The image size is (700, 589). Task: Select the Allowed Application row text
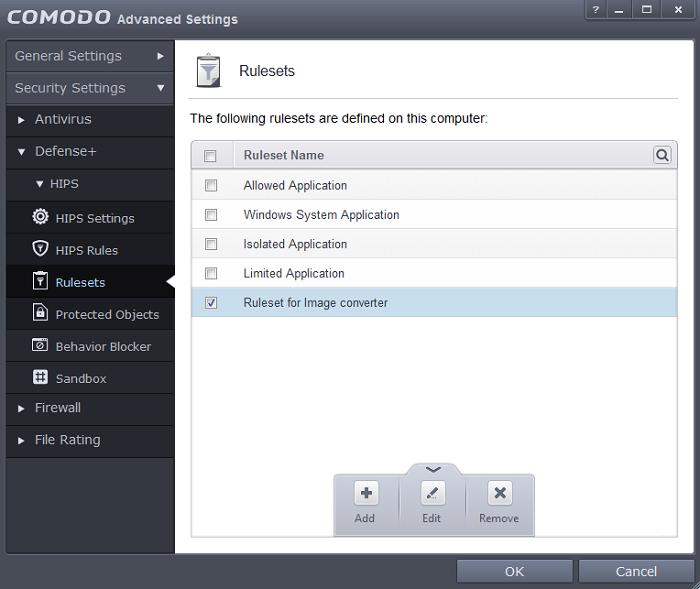coord(295,185)
